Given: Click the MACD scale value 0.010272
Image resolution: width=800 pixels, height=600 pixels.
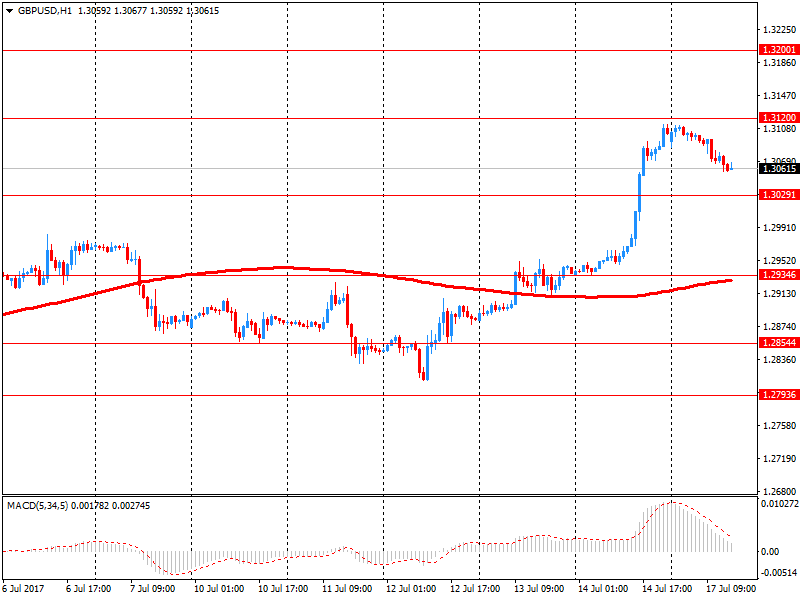Looking at the screenshot, I should click(x=779, y=504).
